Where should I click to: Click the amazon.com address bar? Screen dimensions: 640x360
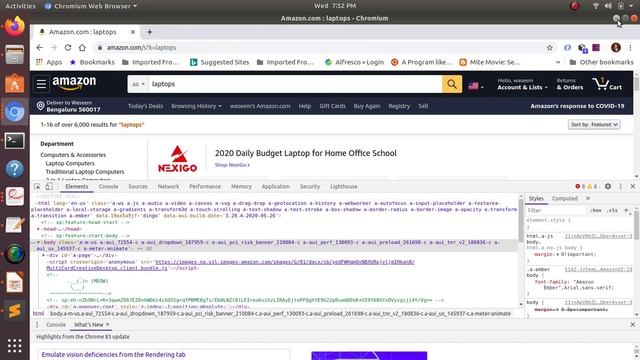[318, 48]
